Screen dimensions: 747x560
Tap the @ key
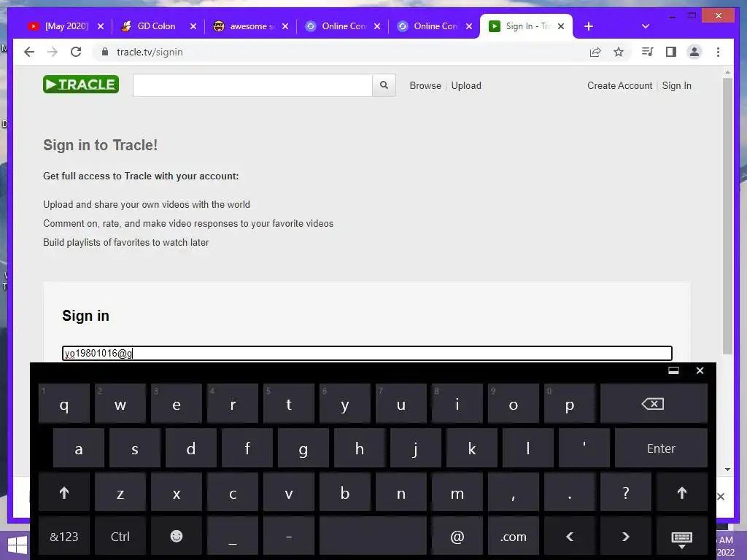tap(457, 537)
